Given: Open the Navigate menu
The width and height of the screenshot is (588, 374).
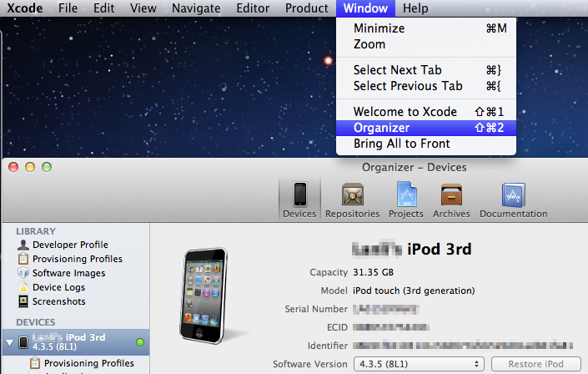Looking at the screenshot, I should [196, 8].
